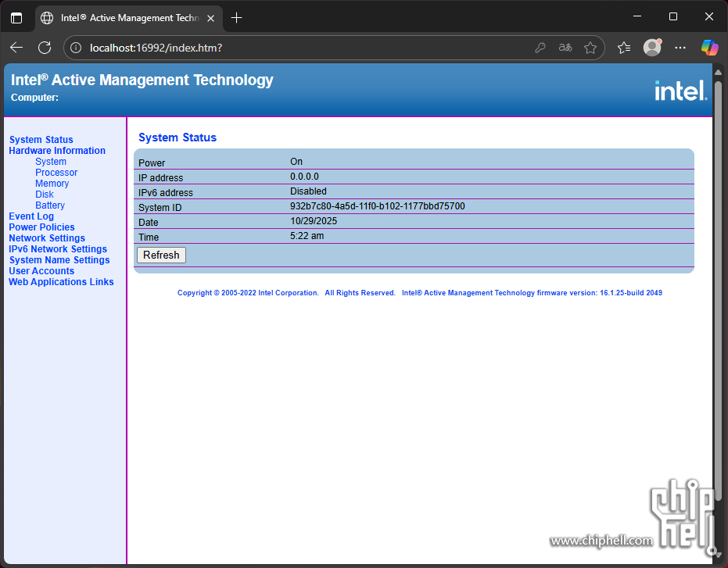Open Settings and more ellipsis menu
This screenshot has height=568, width=728.
click(680, 48)
